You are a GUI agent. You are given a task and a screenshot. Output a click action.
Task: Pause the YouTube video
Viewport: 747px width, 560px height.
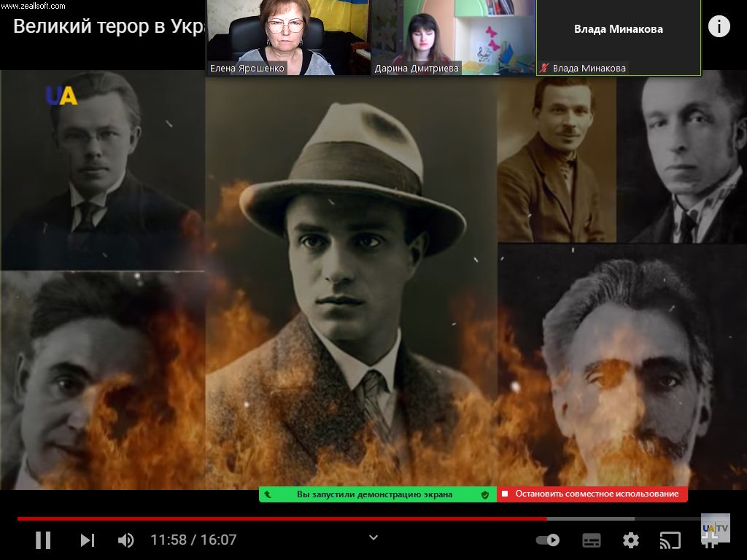(x=43, y=540)
